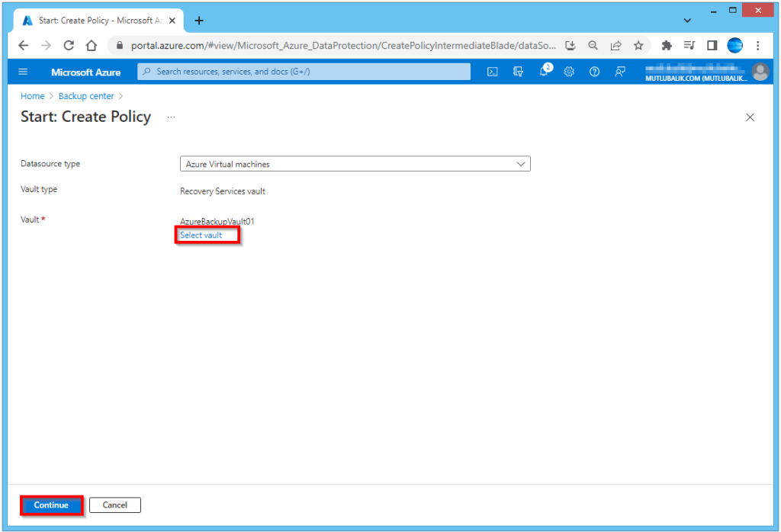This screenshot has height=532, width=781.
Task: Click the install app icon in address bar
Action: point(570,46)
